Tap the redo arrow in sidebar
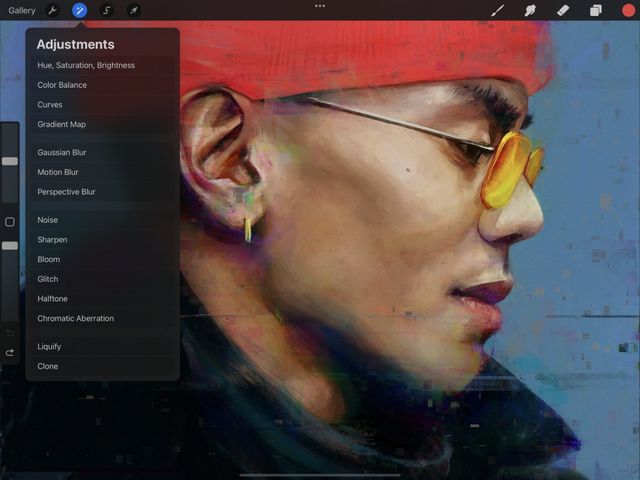The image size is (640, 480). 10,352
